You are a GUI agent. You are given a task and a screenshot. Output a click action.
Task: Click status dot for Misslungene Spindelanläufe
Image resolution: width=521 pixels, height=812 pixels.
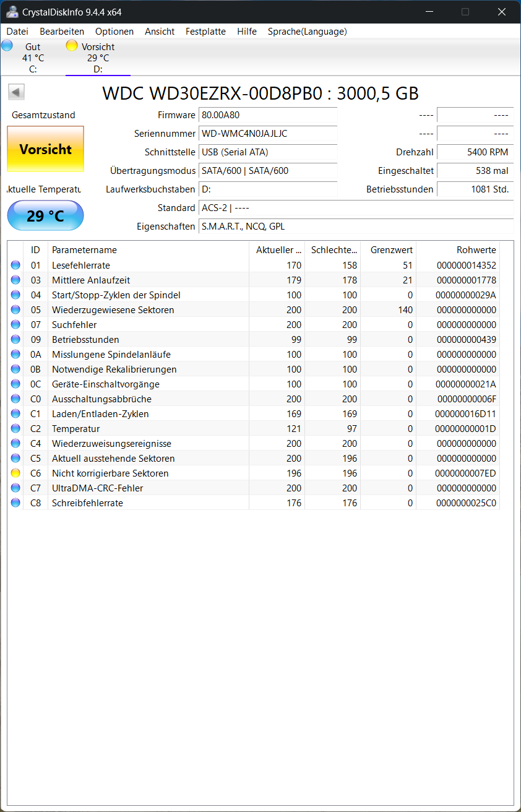tap(15, 355)
